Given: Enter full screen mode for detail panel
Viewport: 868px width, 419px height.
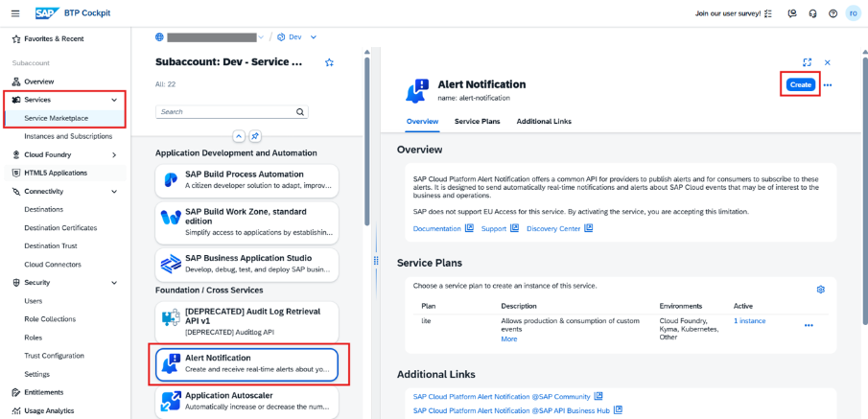Looking at the screenshot, I should tap(808, 62).
